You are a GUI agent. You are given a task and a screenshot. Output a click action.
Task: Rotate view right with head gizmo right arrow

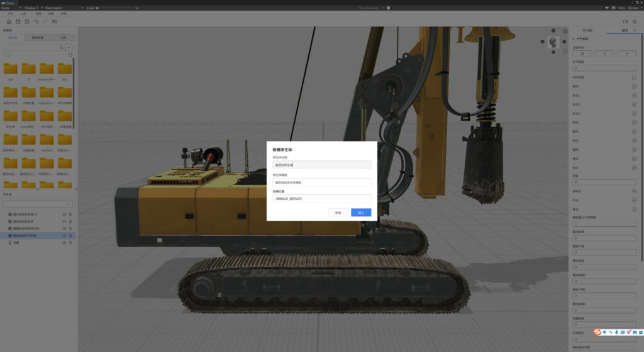click(x=564, y=41)
